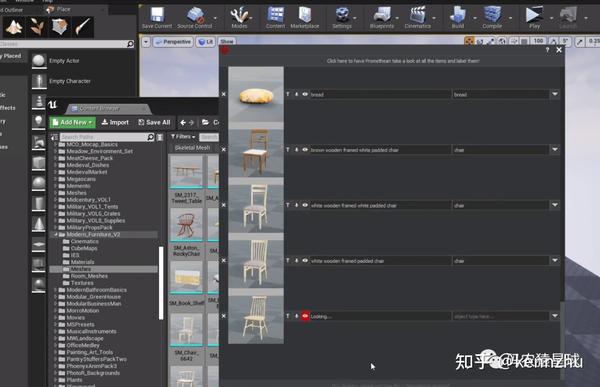The height and width of the screenshot is (387, 600).
Task: Toggle eye on white wooden framed white padded chair
Action: (x=305, y=205)
